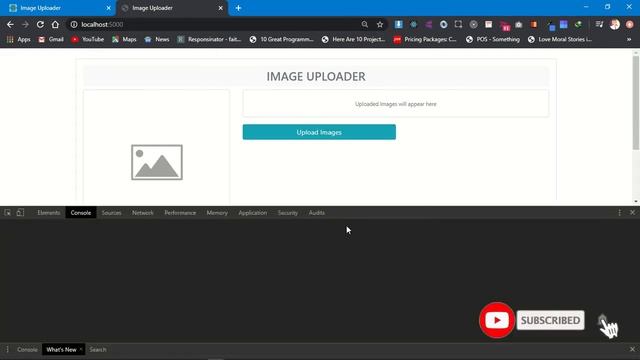
Task: Open the YouTube bookmark
Action: [87, 40]
